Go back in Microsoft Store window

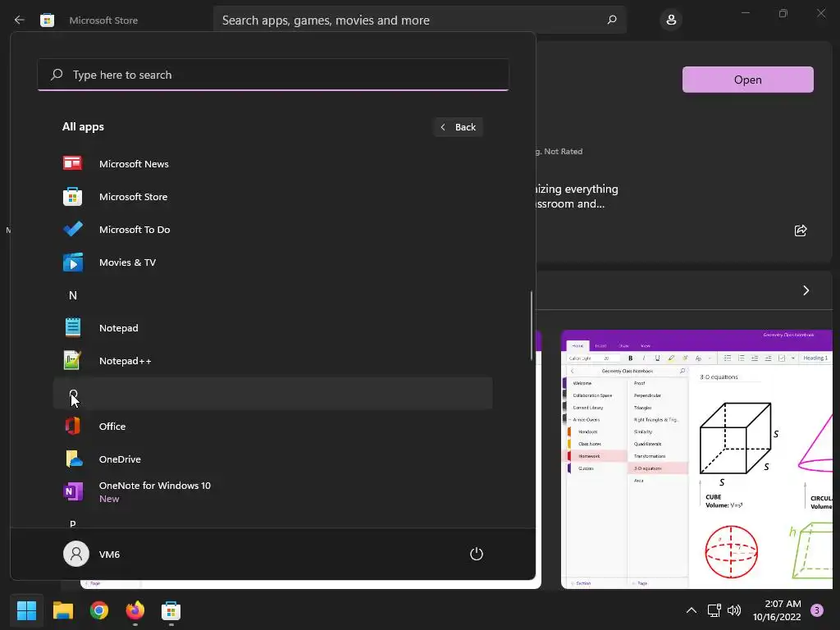click(x=20, y=21)
